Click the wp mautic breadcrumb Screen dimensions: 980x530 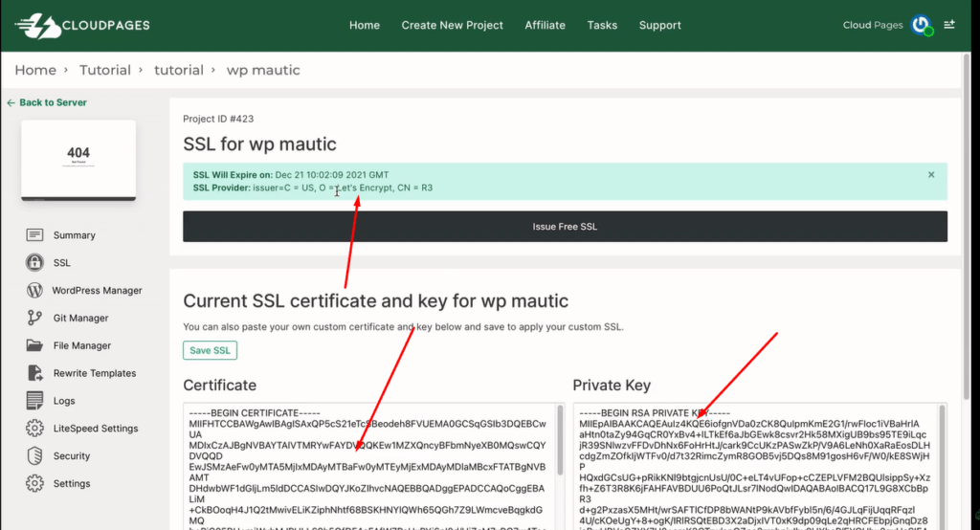263,70
